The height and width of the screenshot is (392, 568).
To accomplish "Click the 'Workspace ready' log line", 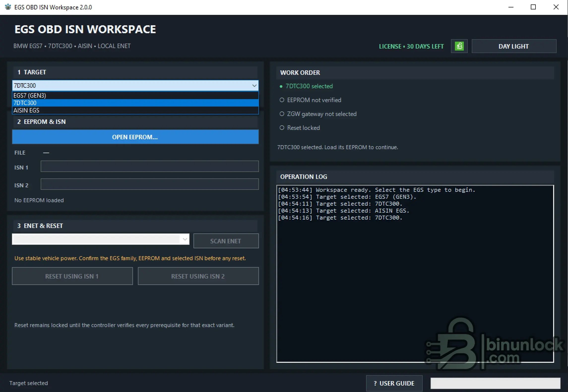I will click(x=377, y=190).
